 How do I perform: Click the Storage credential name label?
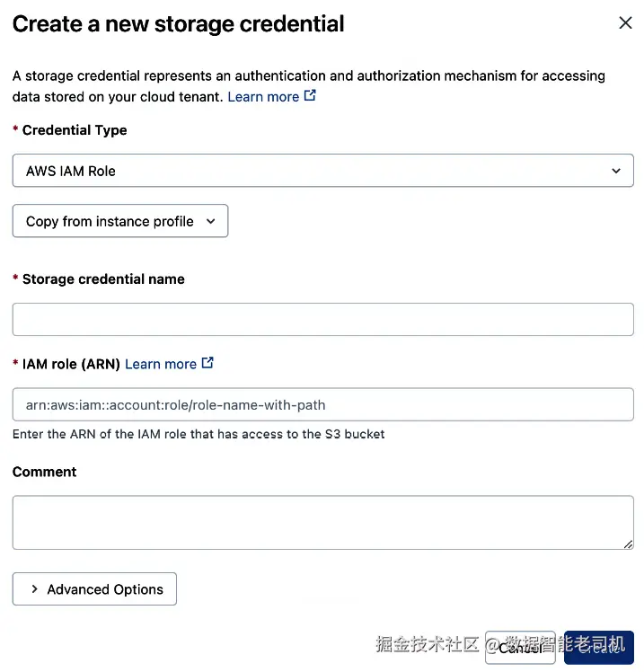click(x=103, y=279)
